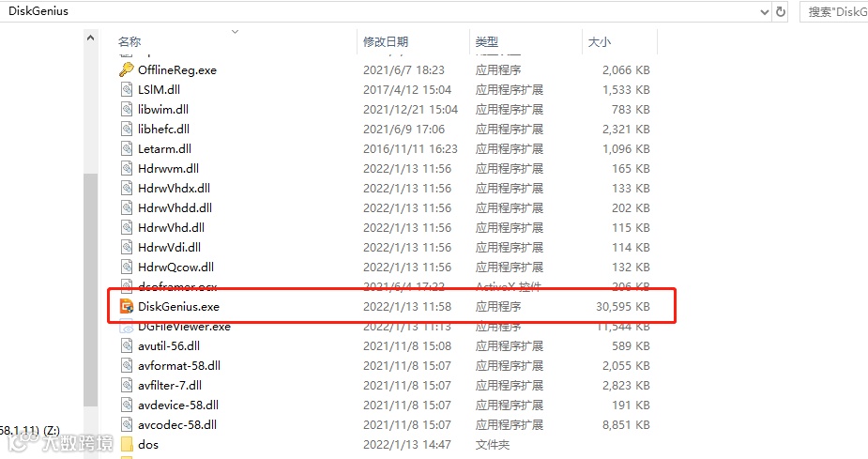This screenshot has width=868, height=459.
Task: Click the search DiskGenius input box
Action: pyautogui.click(x=833, y=11)
